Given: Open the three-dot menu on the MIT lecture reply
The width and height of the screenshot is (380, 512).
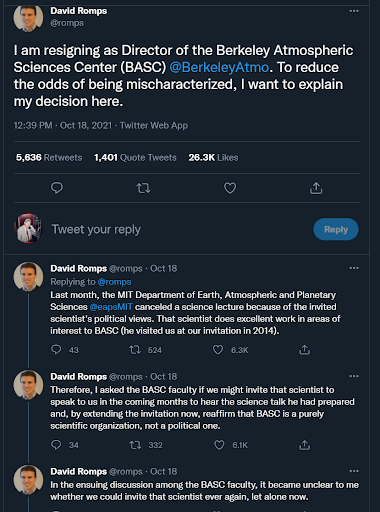Looking at the screenshot, I should [x=354, y=268].
